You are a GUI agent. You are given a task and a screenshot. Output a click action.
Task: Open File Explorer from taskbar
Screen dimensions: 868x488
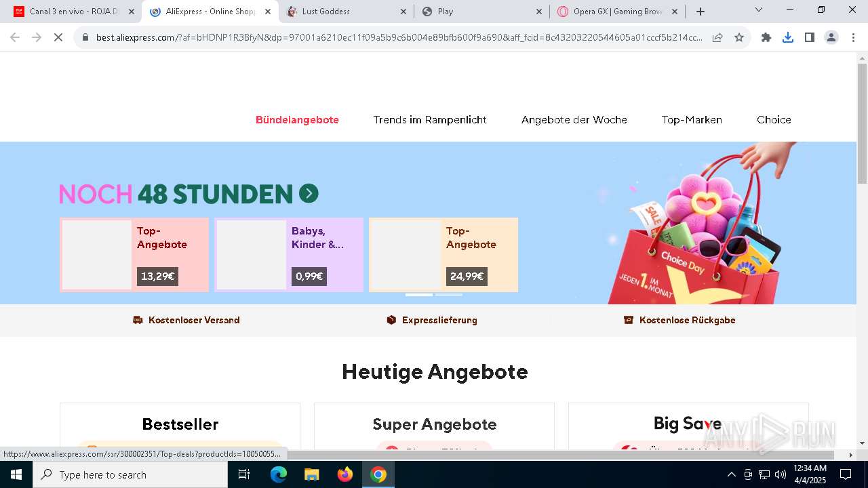311,474
